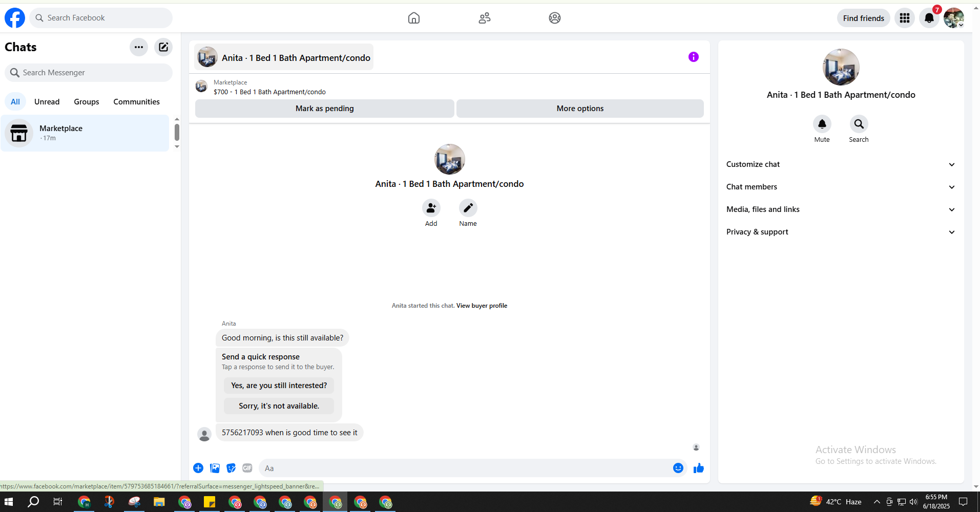Open Windows taskbar search

tap(33, 502)
